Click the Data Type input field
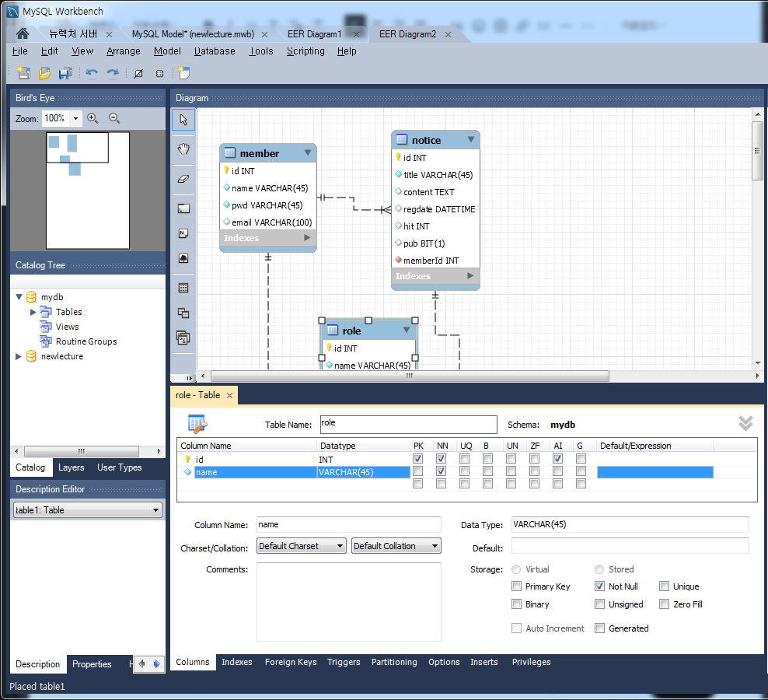Screen dimensions: 768x700 tap(630, 524)
